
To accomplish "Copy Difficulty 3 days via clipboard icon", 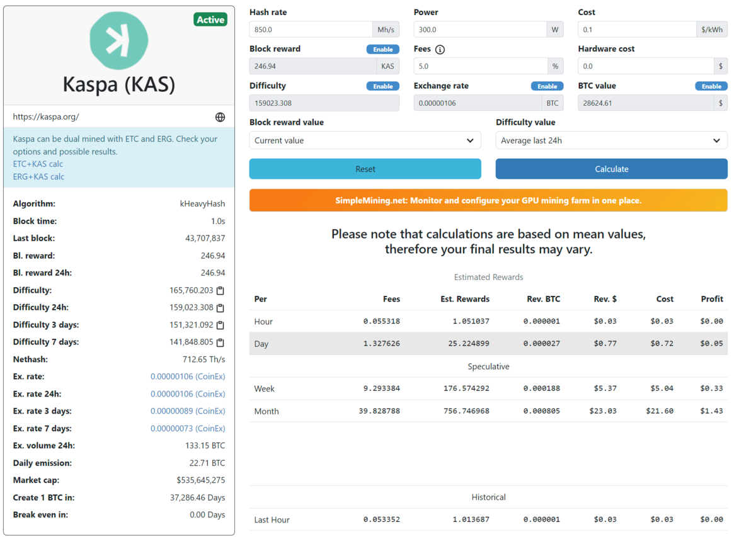I will (x=220, y=325).
